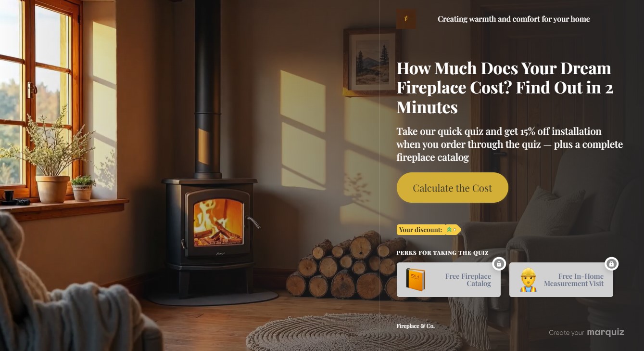Click the 'Fireplace & Co.' footer text
Screen dimensions: 644x351
[416, 326]
